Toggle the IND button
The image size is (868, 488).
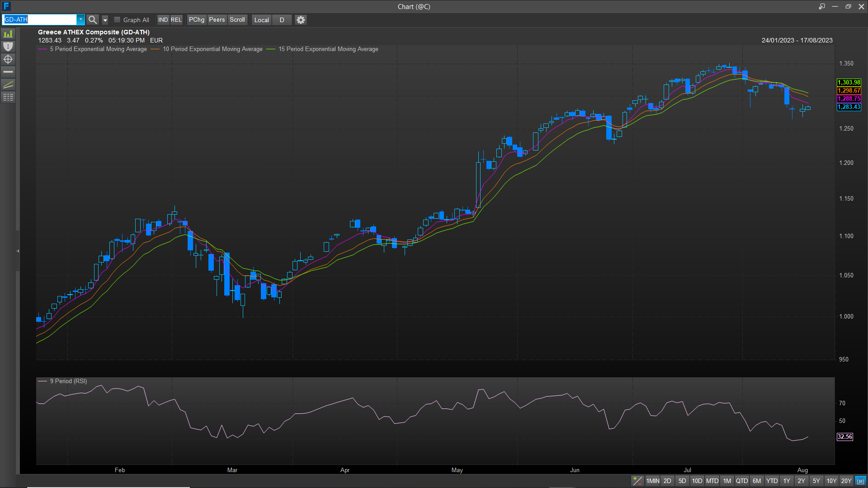tap(163, 20)
